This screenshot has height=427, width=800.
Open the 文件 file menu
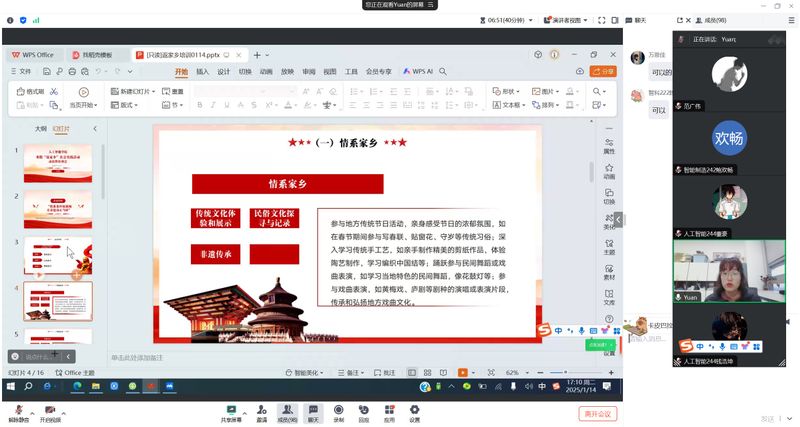click(x=26, y=72)
